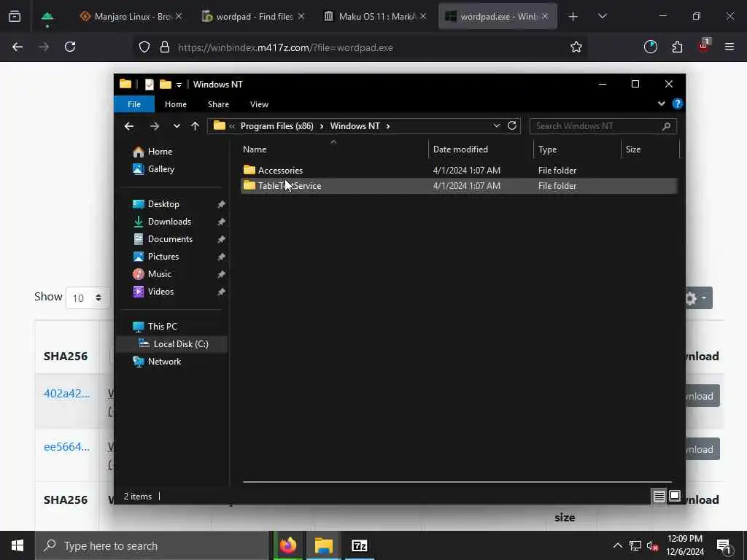Open recent locations dropdown in Explorer
The image size is (747, 560).
coord(177,126)
